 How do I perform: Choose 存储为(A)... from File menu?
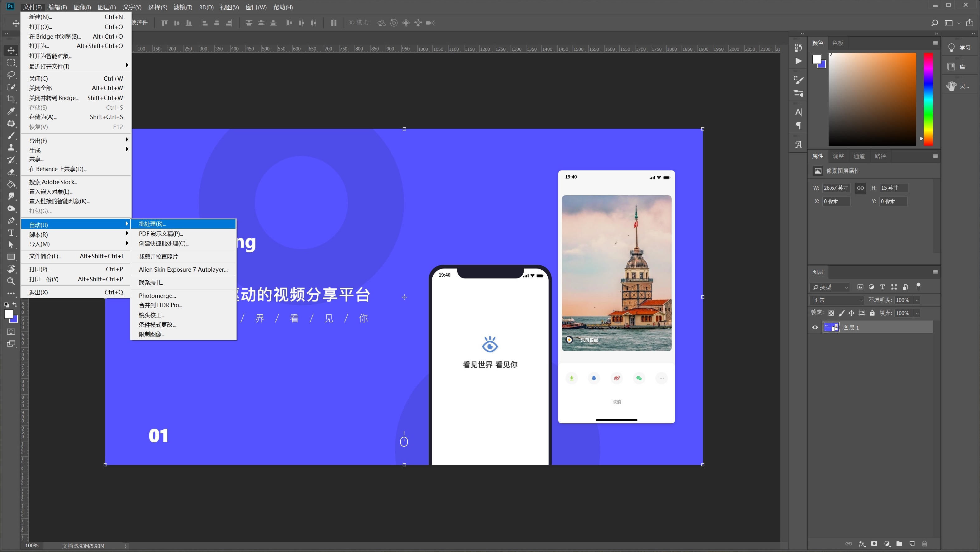point(43,117)
